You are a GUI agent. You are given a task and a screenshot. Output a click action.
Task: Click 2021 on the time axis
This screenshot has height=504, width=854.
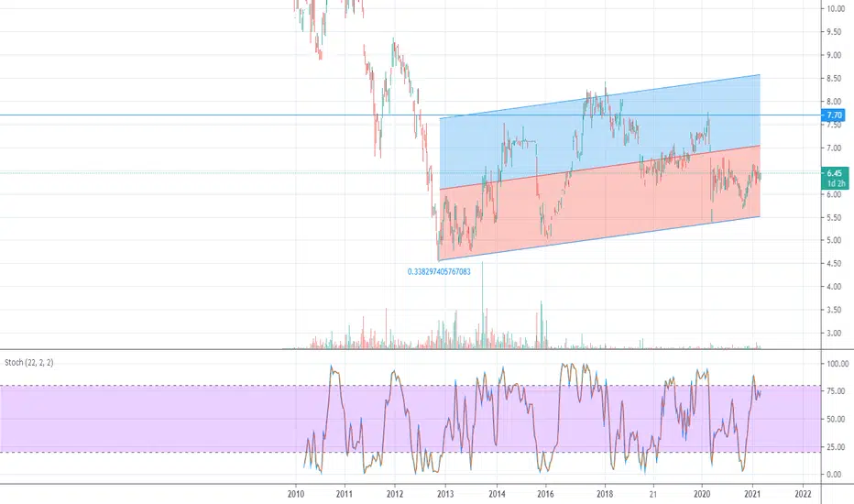(752, 494)
